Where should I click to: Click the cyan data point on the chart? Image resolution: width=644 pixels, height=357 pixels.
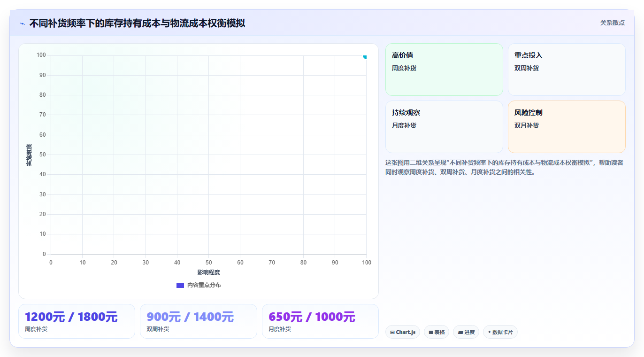[x=365, y=56]
